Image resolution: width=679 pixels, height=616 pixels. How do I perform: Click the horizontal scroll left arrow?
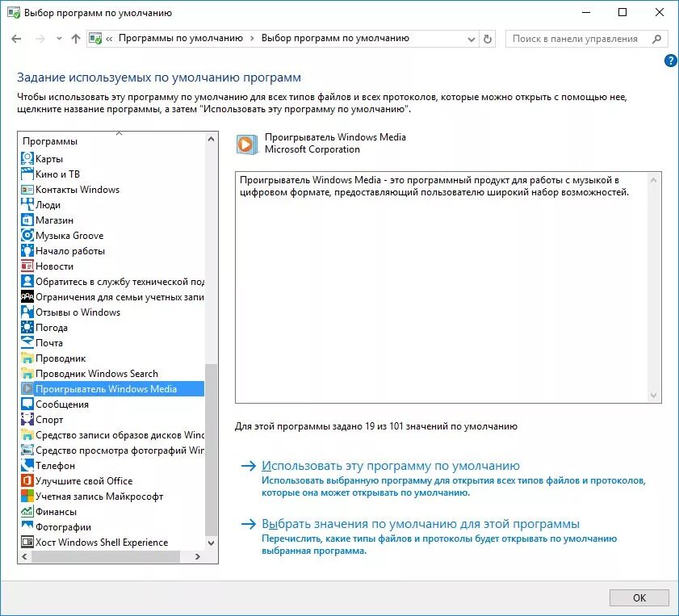(24, 557)
